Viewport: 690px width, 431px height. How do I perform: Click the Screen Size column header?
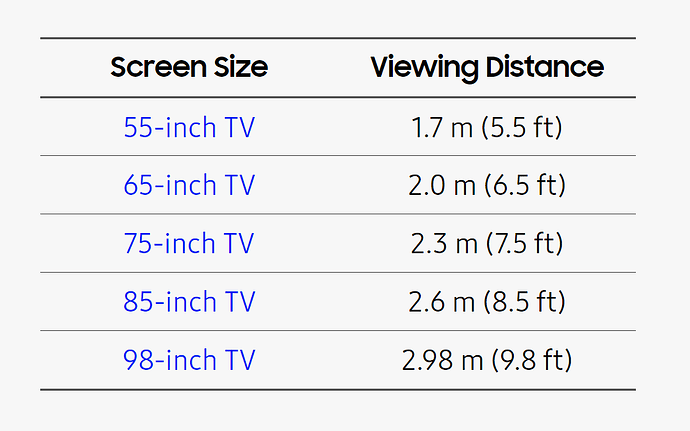(189, 67)
